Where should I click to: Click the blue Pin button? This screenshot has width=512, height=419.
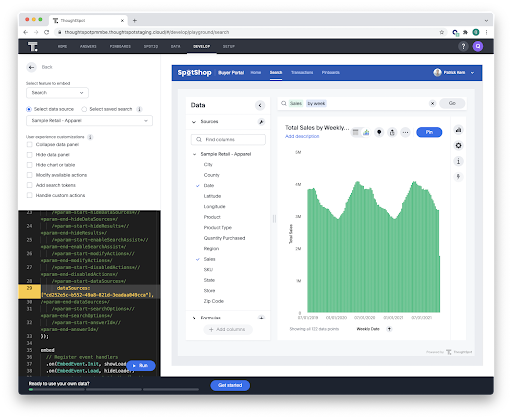coord(429,132)
